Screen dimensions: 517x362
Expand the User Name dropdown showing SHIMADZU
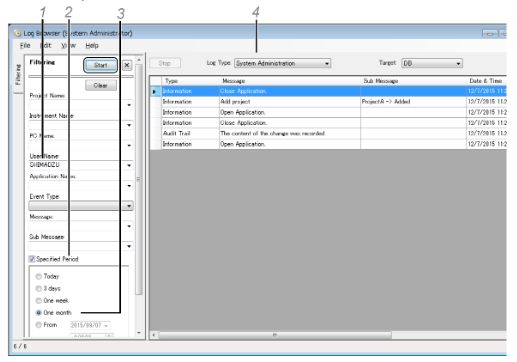pos(129,166)
